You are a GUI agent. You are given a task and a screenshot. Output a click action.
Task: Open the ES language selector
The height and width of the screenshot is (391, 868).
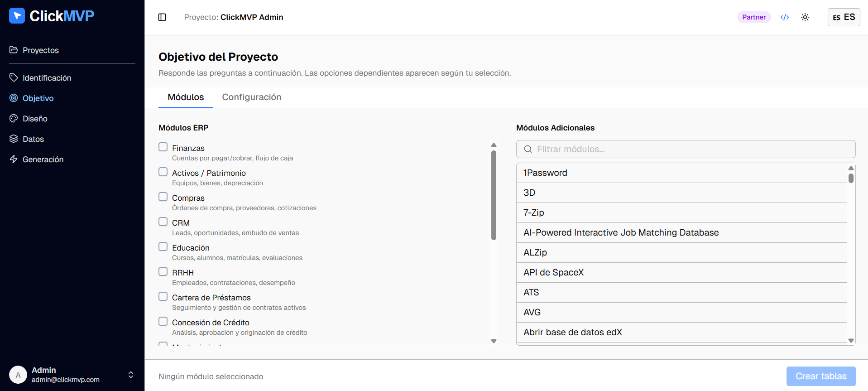pyautogui.click(x=844, y=17)
